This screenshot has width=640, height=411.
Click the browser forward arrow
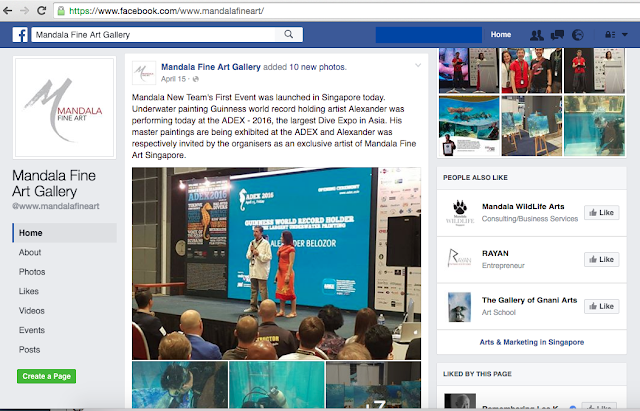click(24, 11)
